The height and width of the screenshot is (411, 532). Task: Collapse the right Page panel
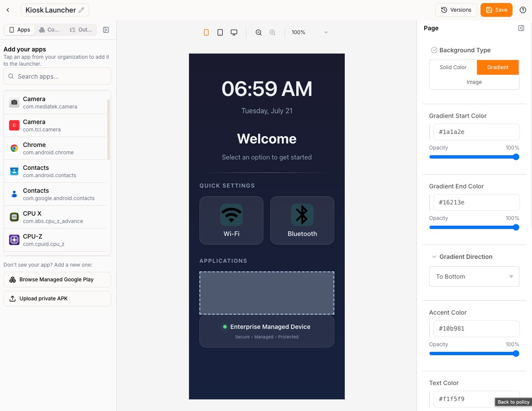tap(521, 28)
